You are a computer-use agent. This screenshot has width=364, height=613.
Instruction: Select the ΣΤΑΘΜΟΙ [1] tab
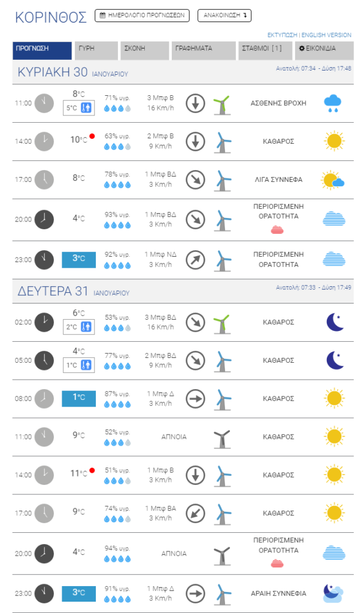265,50
